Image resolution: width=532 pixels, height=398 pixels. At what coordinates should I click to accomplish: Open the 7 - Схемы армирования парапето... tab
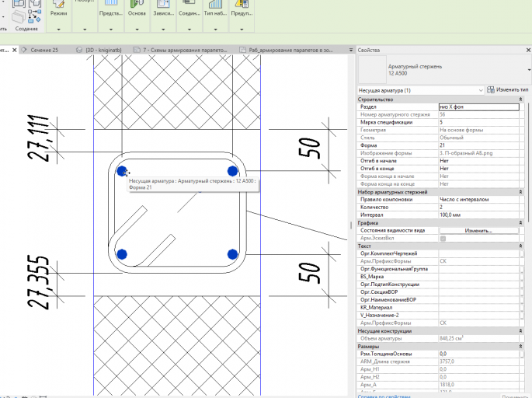coord(185,50)
